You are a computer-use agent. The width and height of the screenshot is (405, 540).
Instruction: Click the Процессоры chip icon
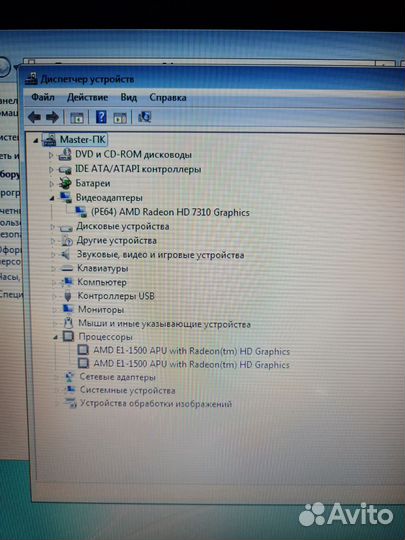point(68,336)
